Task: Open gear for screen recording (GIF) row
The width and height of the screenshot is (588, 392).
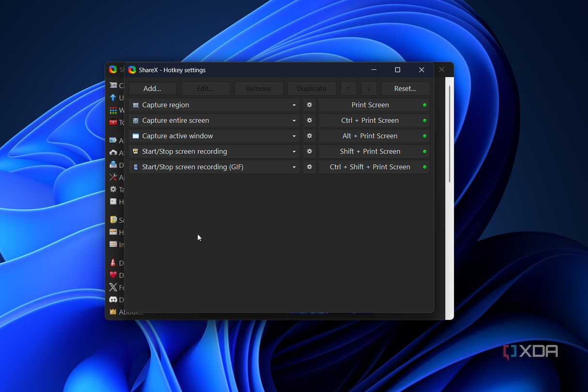Action: tap(309, 167)
